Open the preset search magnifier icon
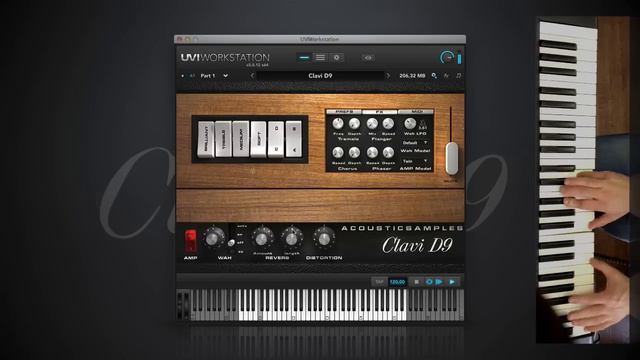 tap(434, 76)
